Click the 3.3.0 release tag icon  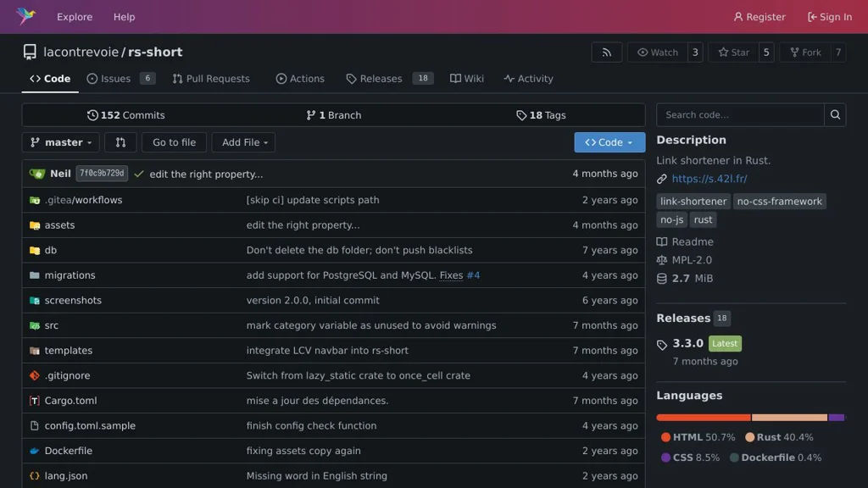[662, 344]
